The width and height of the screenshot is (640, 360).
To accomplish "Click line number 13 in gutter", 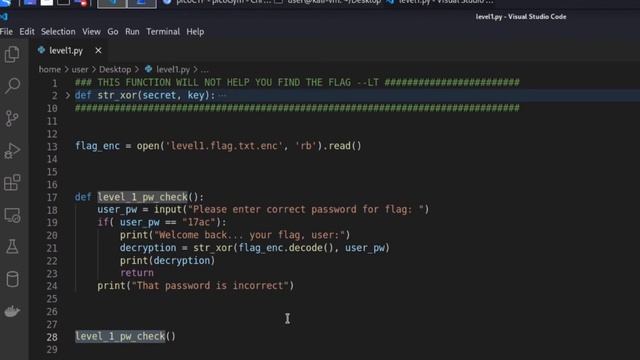I will (x=52, y=147).
